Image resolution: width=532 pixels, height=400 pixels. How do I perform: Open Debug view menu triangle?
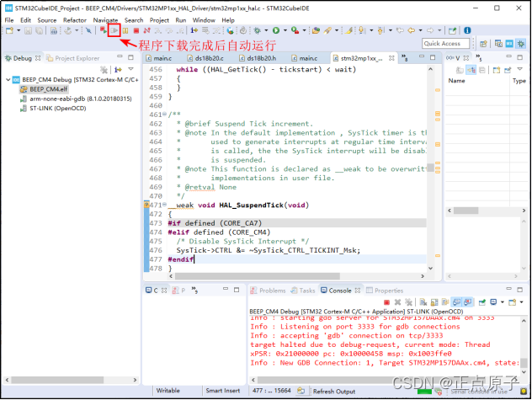click(130, 69)
